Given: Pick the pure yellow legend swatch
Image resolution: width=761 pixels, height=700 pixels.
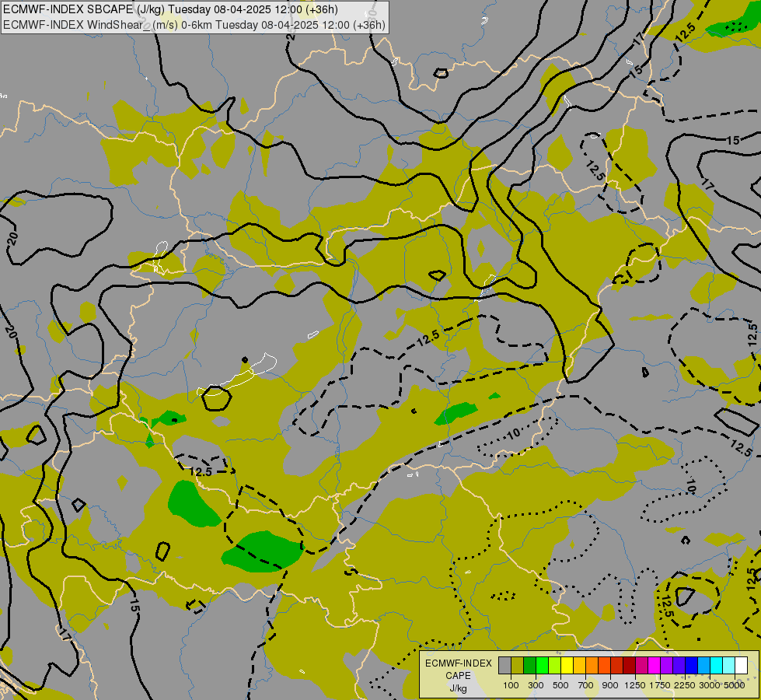Looking at the screenshot, I should [567, 666].
